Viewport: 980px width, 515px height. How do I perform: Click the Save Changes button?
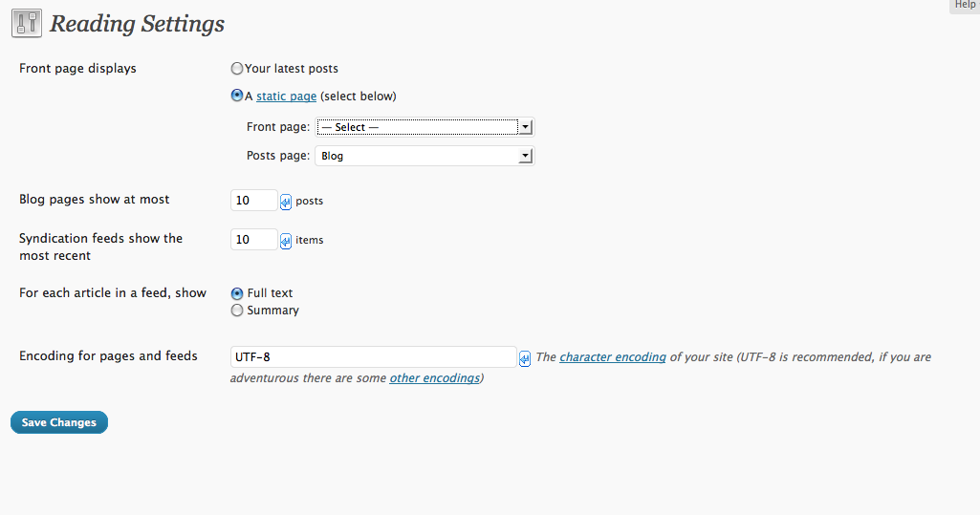tap(59, 422)
